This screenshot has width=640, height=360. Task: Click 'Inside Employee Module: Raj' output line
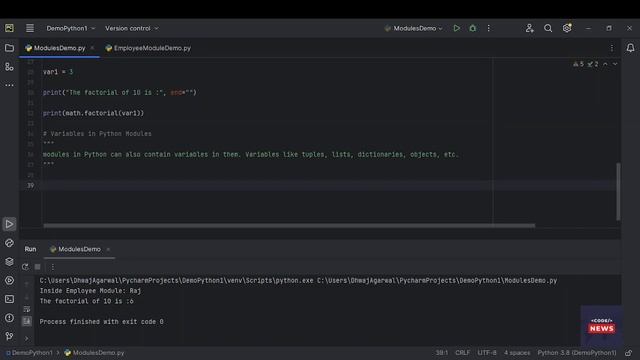[90, 291]
